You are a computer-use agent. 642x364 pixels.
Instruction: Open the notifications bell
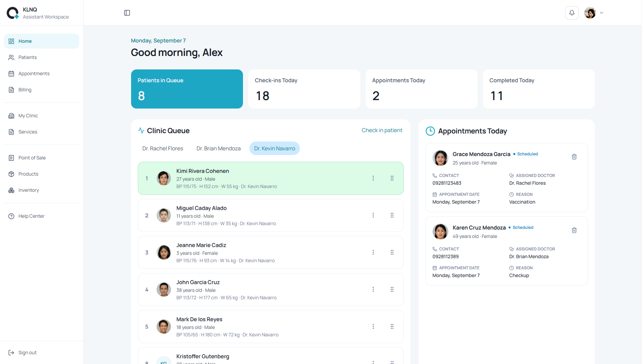[572, 13]
